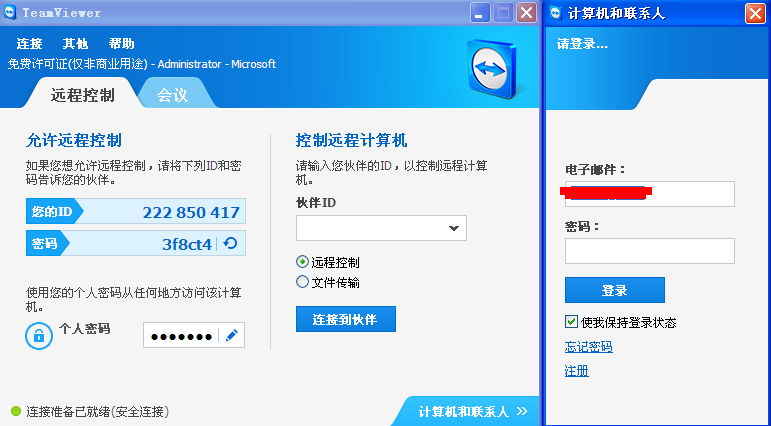Screen dimensions: 771x426
Task: Click the padlock icon beside 个人密码
Action: pos(39,336)
